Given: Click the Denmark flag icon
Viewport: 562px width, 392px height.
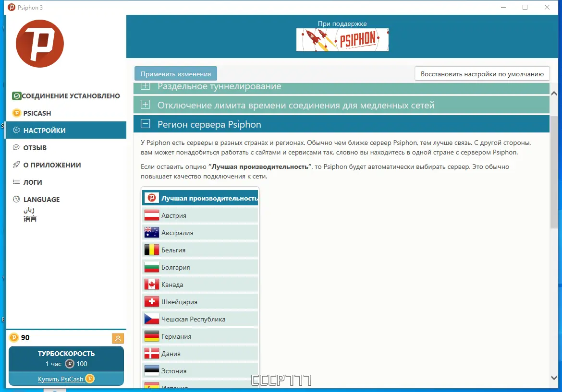Looking at the screenshot, I should (x=152, y=354).
